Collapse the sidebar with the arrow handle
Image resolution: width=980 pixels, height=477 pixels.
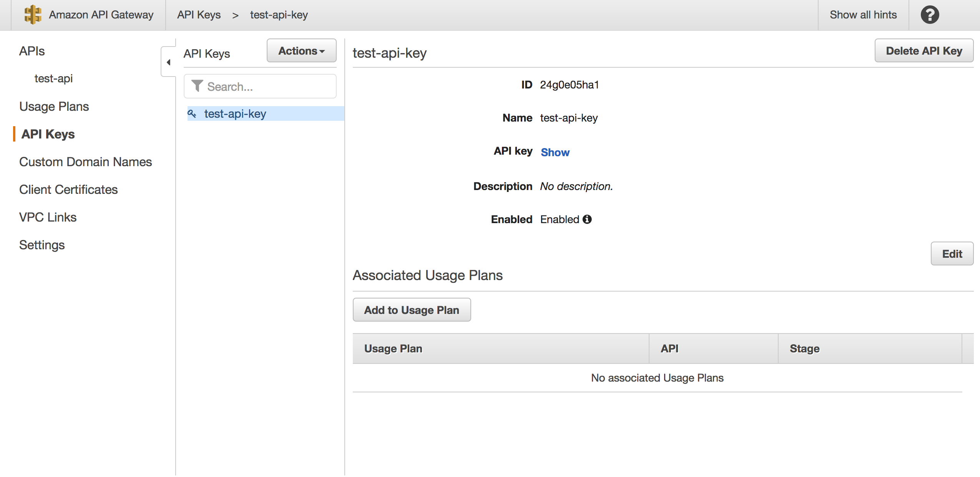(x=168, y=62)
